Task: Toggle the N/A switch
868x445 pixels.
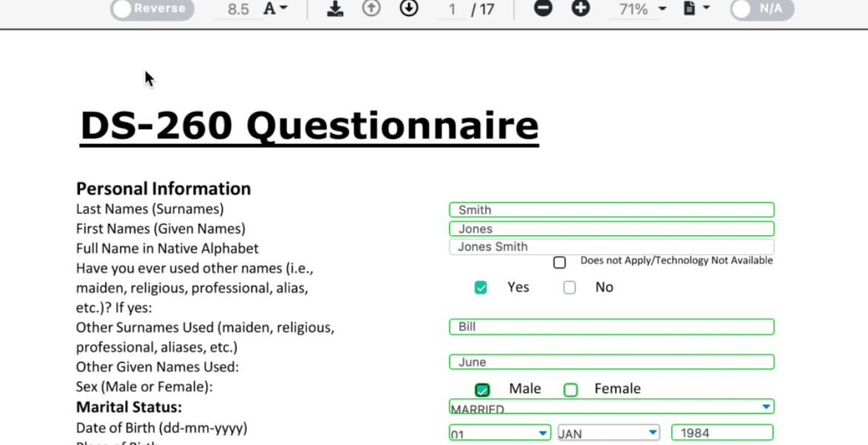Action: pos(762,9)
